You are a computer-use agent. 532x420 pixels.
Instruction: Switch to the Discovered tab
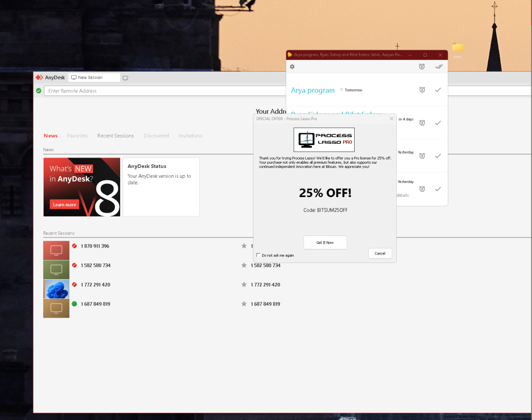click(x=156, y=136)
